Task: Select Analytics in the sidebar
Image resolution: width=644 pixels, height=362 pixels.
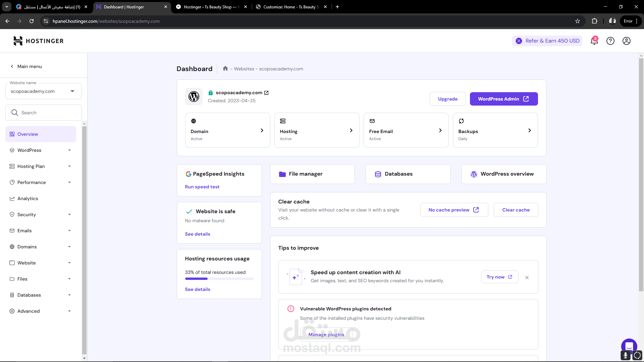Action: coord(28,198)
